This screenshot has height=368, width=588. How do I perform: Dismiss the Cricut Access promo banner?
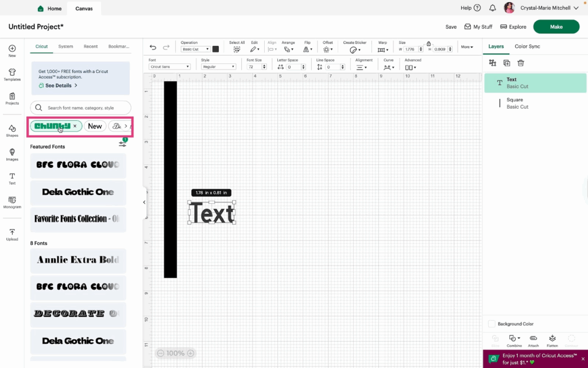(x=583, y=359)
